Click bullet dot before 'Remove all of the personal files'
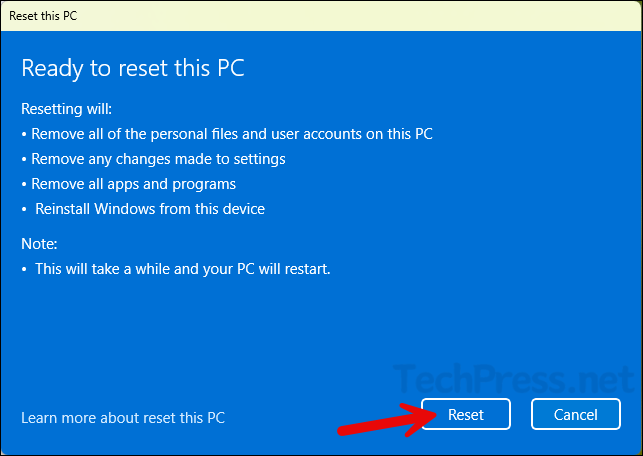This screenshot has width=643, height=456. [25, 133]
